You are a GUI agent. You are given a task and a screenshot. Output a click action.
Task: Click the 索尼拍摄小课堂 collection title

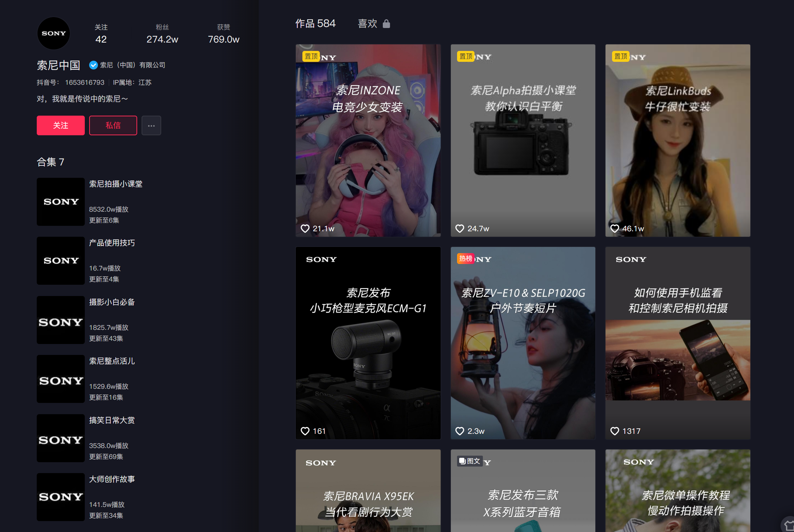(116, 184)
